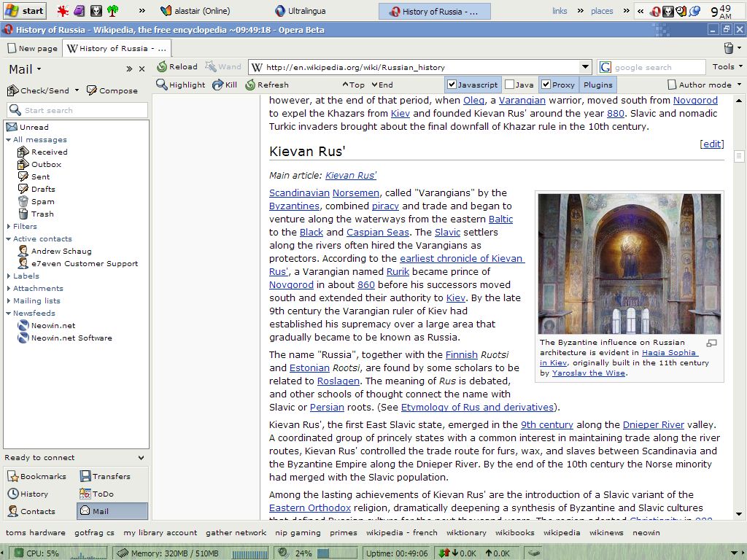Click inside the google search field
Screen dimensions: 747x560
(x=657, y=67)
